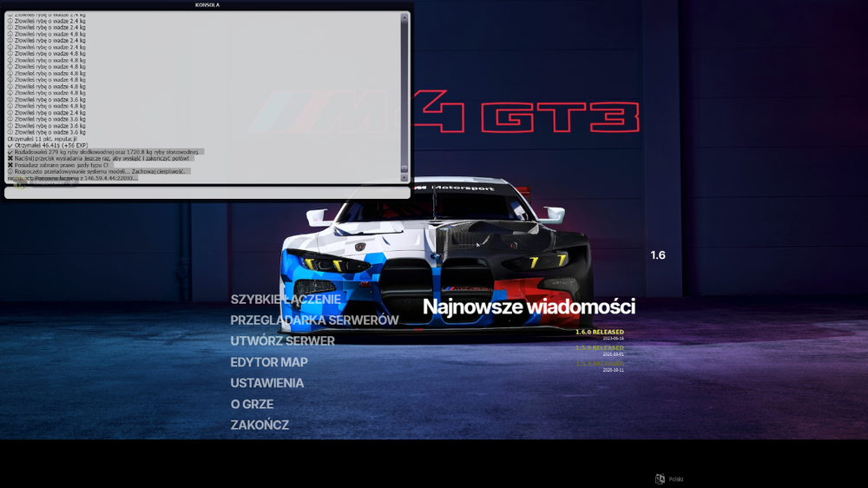Click the 2020-10-11 news date
The height and width of the screenshot is (488, 868).
613,369
